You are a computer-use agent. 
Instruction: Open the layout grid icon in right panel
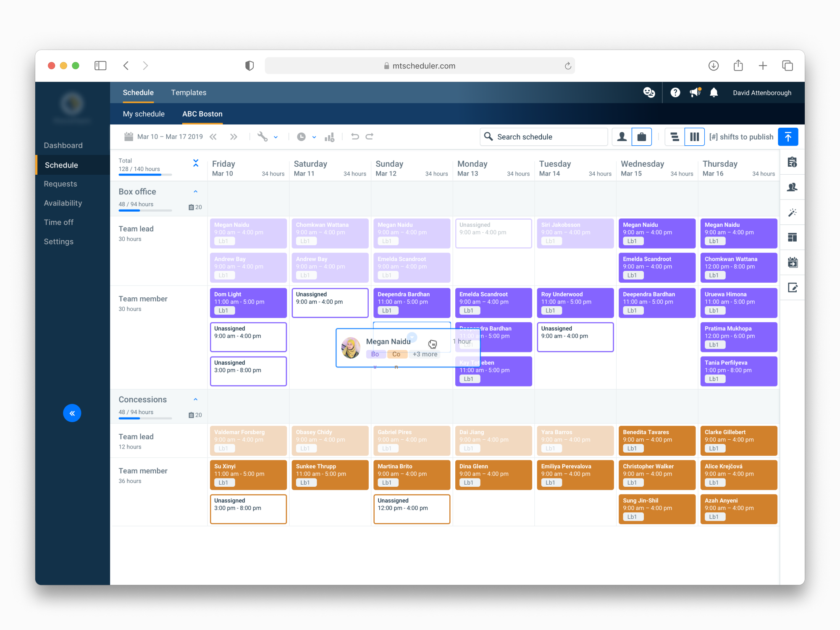[x=793, y=237]
